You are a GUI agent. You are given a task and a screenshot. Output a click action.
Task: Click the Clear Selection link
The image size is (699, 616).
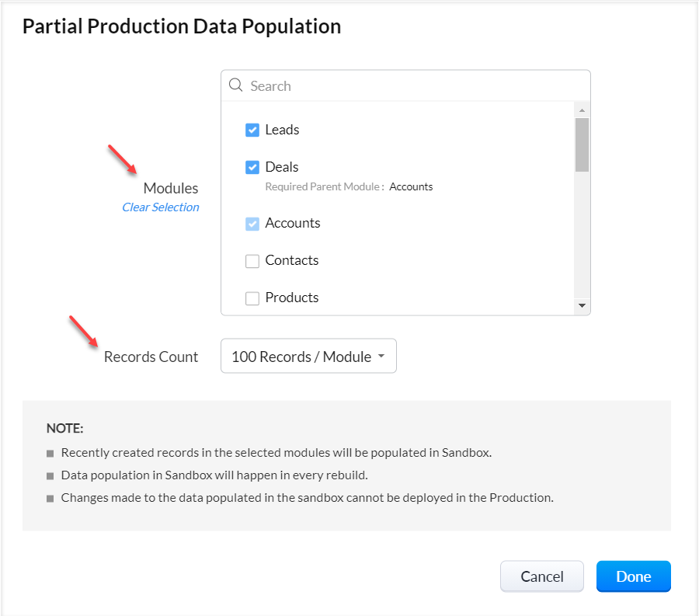[x=160, y=207]
